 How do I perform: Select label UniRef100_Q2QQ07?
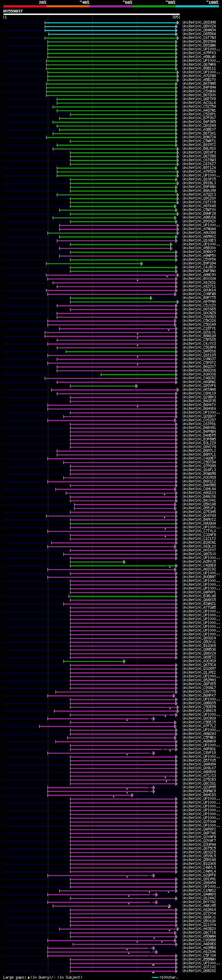(x=199, y=416)
